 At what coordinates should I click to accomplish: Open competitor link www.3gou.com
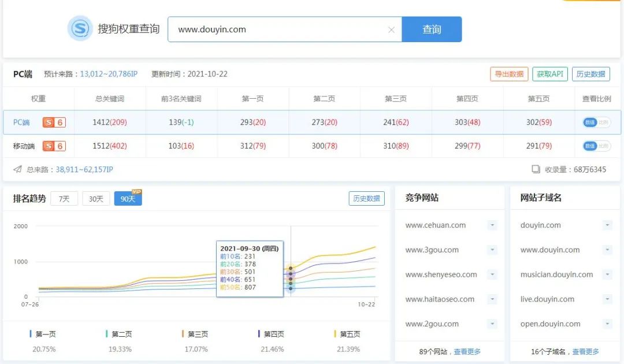pyautogui.click(x=432, y=250)
